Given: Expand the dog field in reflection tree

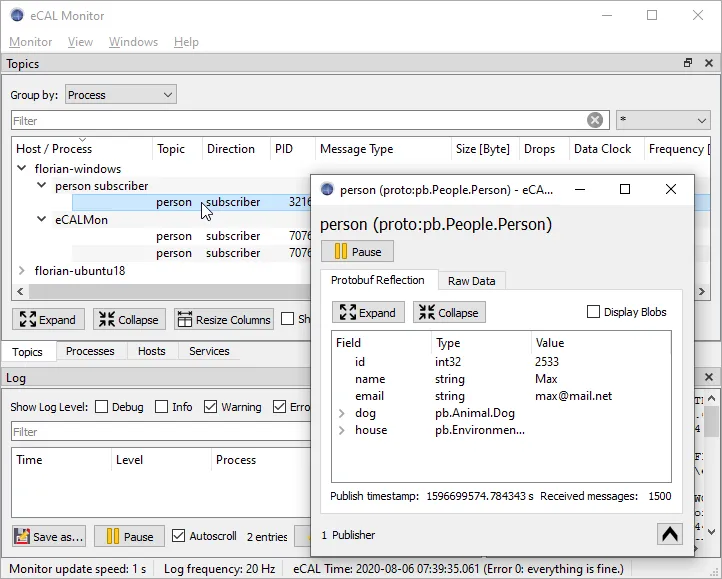Looking at the screenshot, I should (x=342, y=413).
